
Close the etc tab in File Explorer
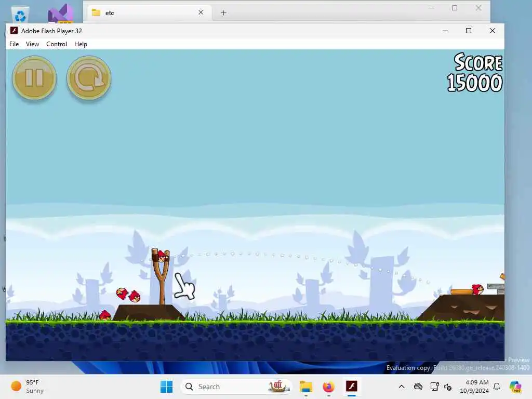pyautogui.click(x=201, y=12)
